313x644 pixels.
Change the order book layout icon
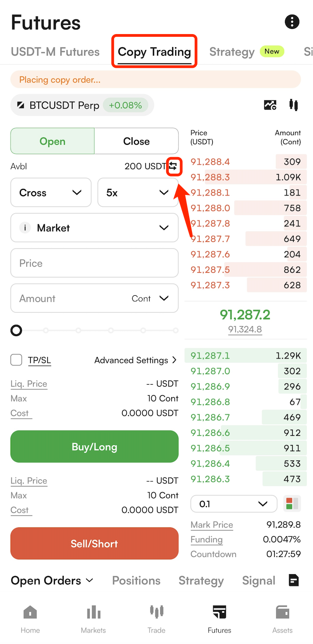[x=292, y=503]
